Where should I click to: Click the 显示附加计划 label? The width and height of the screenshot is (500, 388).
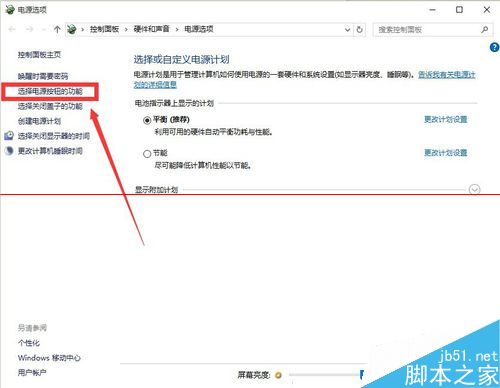tap(156, 190)
